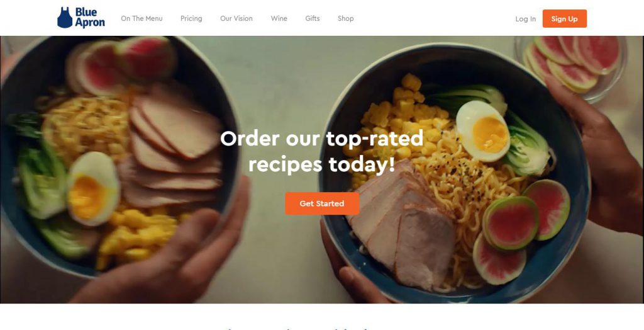Click the soft-boiled egg in the left bowl
This screenshot has width=644, height=330.
(93, 188)
